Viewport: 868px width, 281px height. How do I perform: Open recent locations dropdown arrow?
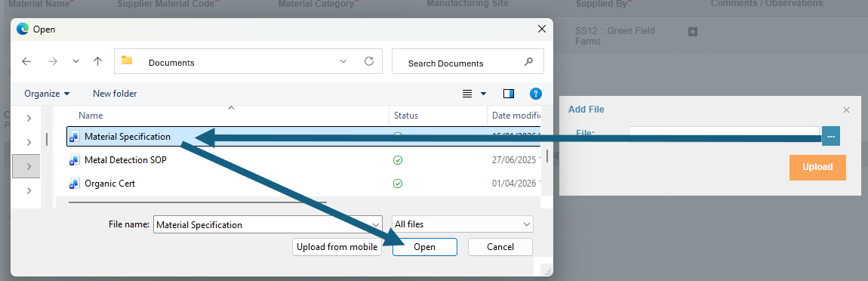pos(76,61)
